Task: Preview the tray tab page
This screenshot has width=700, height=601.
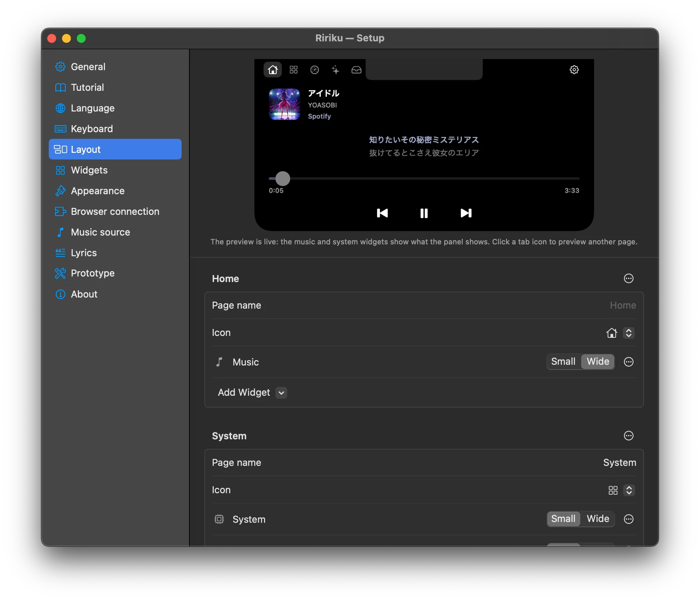Action: click(x=356, y=70)
